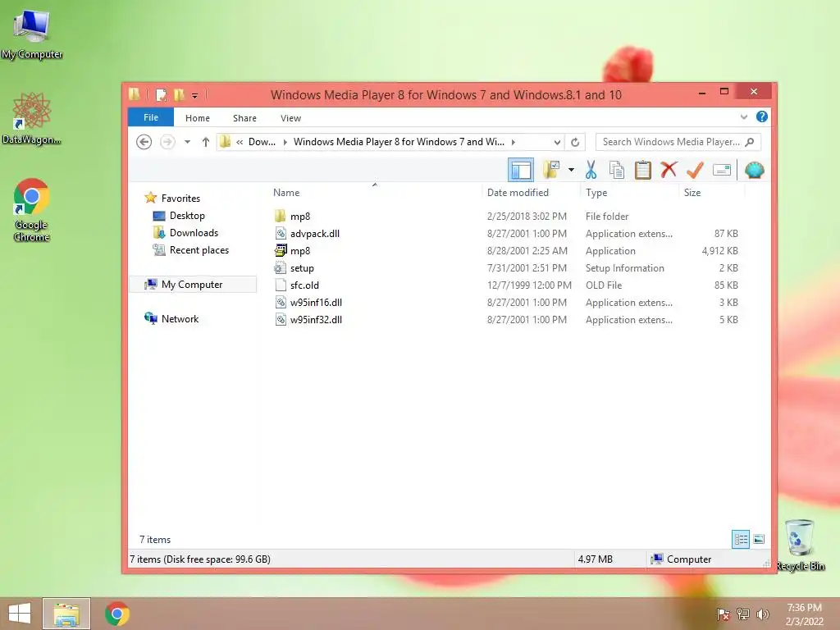Switch to the Share ribbon tab
Viewport: 840px width, 630px height.
coord(244,118)
